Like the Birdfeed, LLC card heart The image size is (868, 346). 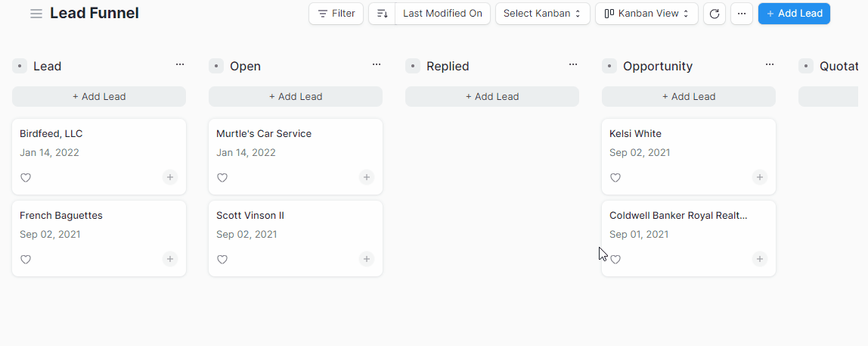coord(26,178)
